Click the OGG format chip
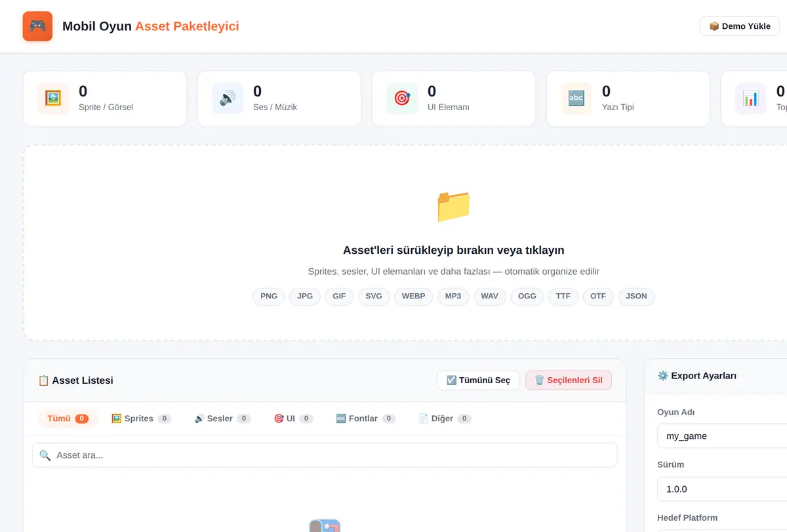 click(x=527, y=297)
